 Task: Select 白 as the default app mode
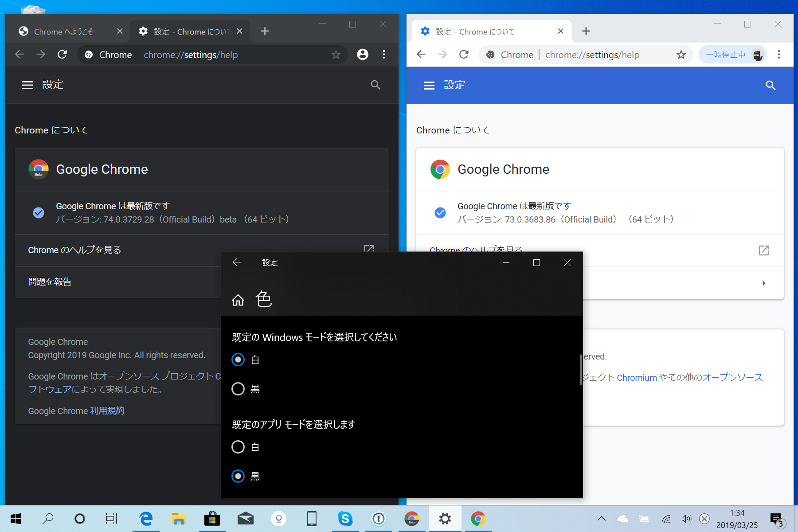(x=238, y=447)
